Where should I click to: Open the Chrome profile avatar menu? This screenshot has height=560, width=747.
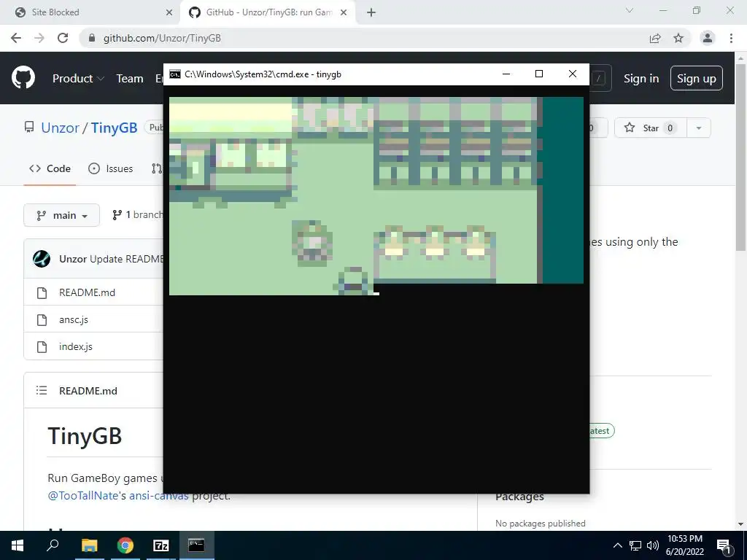tap(708, 38)
